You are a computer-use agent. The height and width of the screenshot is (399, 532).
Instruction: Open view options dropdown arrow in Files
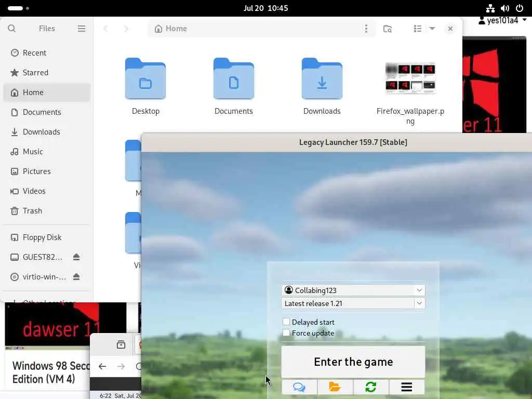coord(432,29)
